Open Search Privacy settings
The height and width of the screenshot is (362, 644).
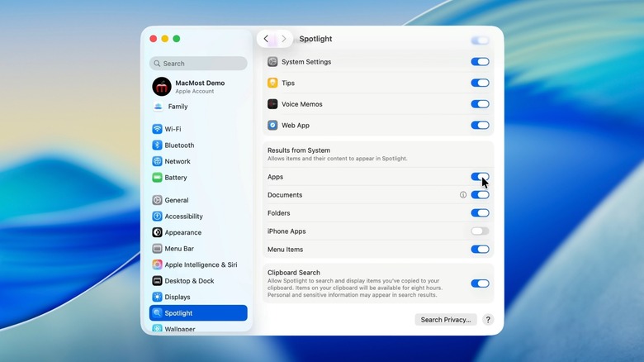446,320
